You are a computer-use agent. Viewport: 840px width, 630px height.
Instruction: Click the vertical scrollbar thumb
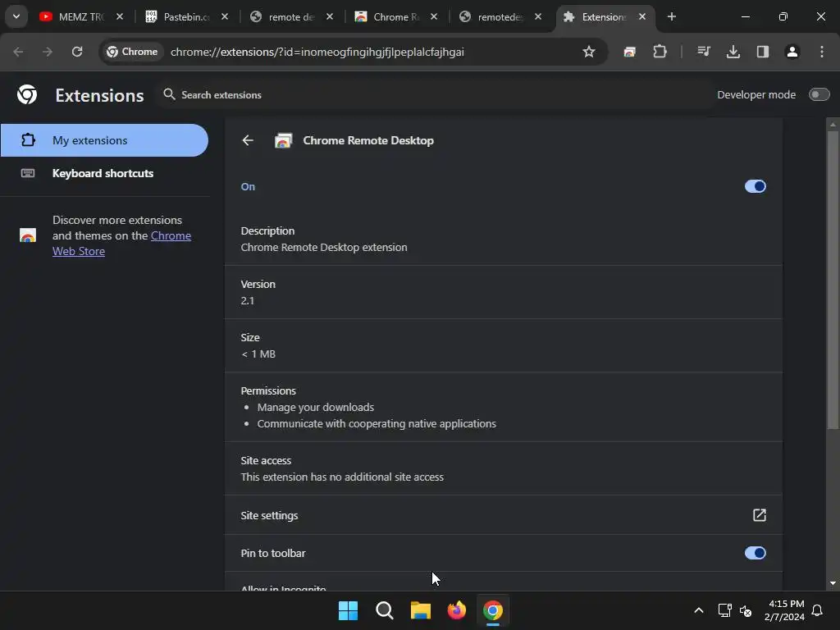click(833, 279)
